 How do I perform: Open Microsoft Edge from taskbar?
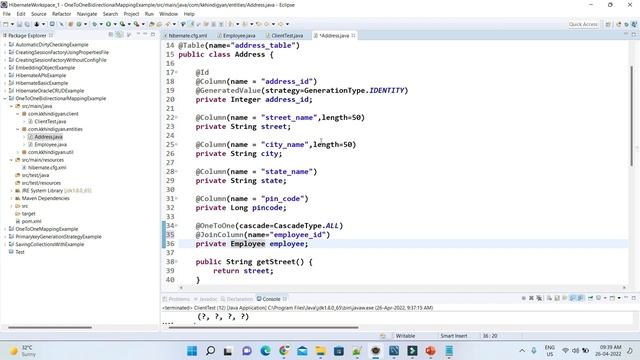coord(265,351)
